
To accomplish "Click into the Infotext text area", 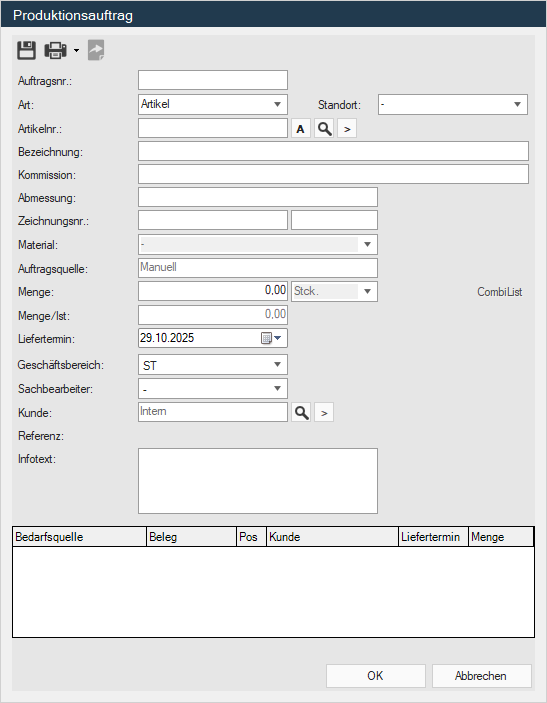I will tap(258, 481).
